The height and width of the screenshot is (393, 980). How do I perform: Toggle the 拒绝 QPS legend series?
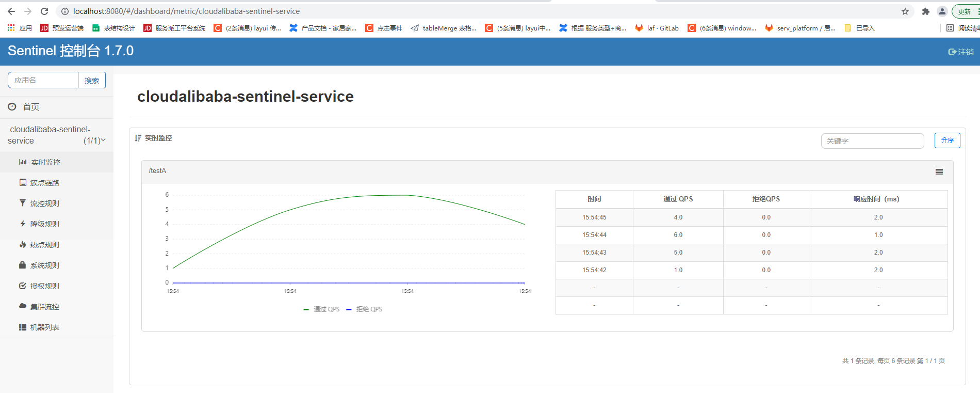[x=364, y=309]
